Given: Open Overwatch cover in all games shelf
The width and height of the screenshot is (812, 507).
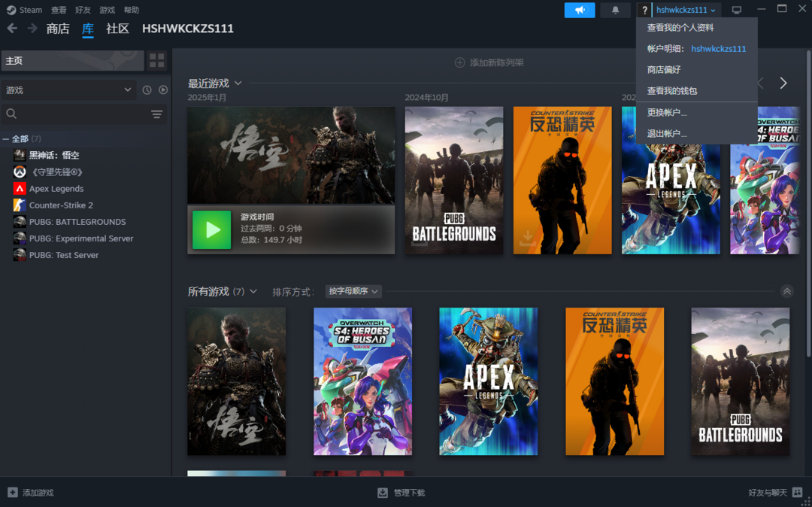Looking at the screenshot, I should [362, 381].
